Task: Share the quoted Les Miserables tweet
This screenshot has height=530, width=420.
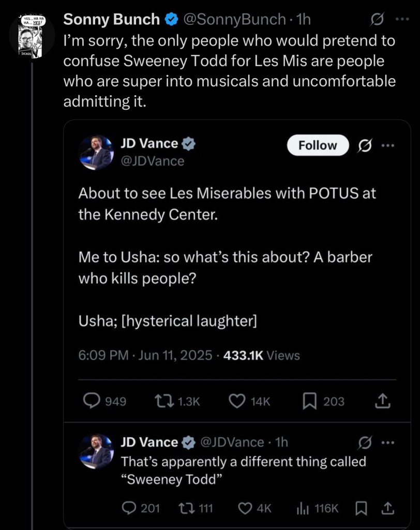Action: click(381, 401)
